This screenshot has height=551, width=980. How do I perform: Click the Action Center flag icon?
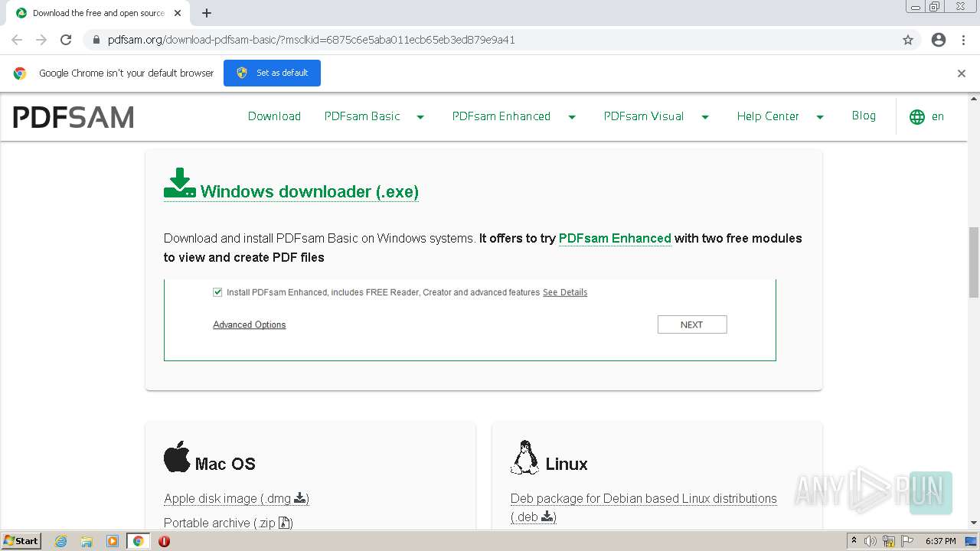[906, 541]
